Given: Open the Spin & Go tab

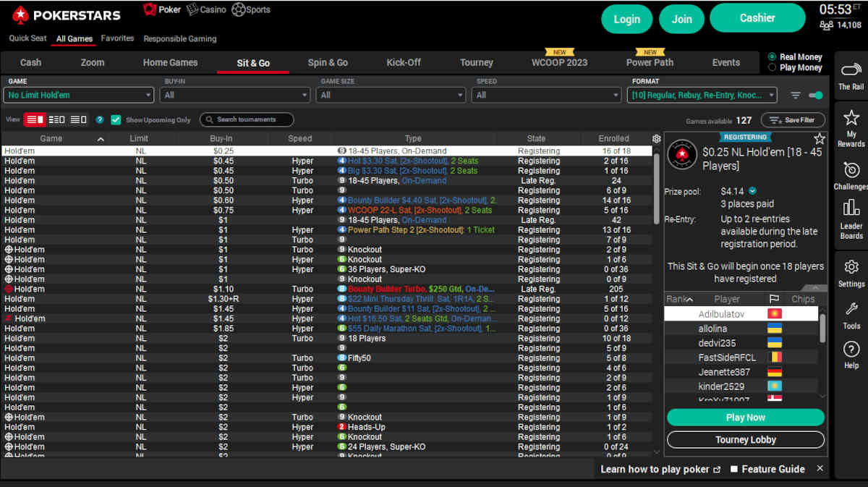Looking at the screenshot, I should pyautogui.click(x=328, y=63).
